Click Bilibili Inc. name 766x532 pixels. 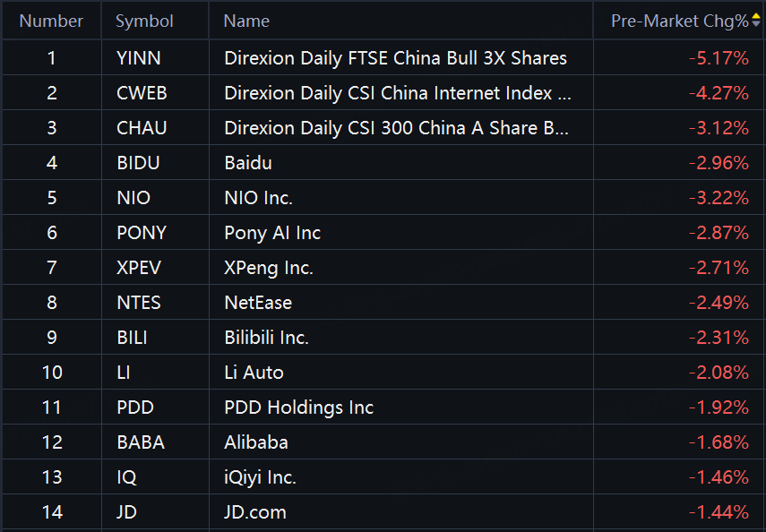click(x=266, y=338)
